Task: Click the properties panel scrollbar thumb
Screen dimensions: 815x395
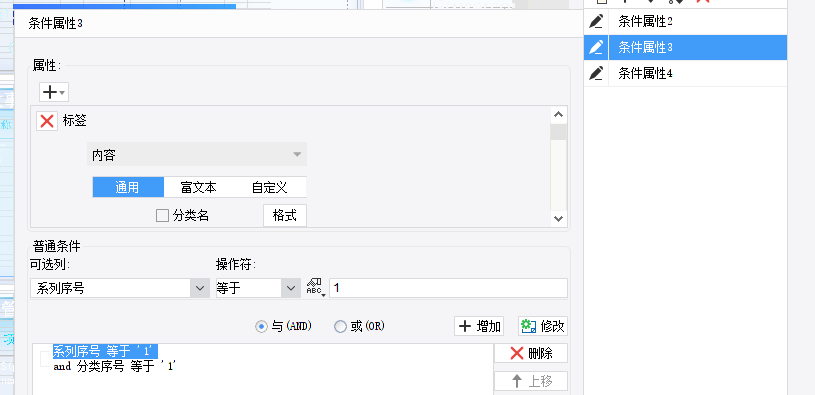Action: pos(559,132)
